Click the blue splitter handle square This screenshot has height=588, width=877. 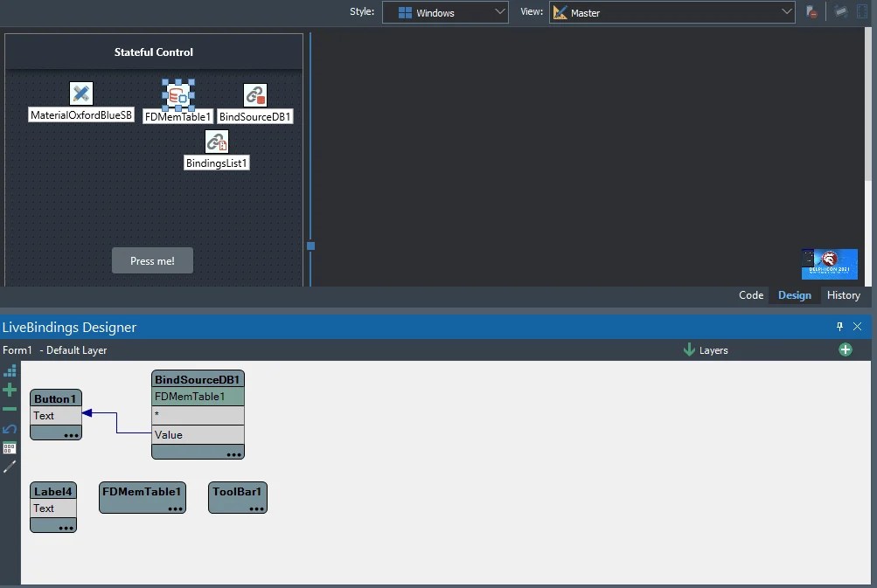pyautogui.click(x=311, y=246)
